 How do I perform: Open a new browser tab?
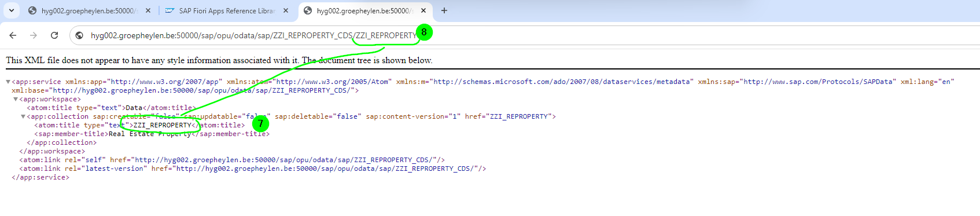(x=444, y=10)
